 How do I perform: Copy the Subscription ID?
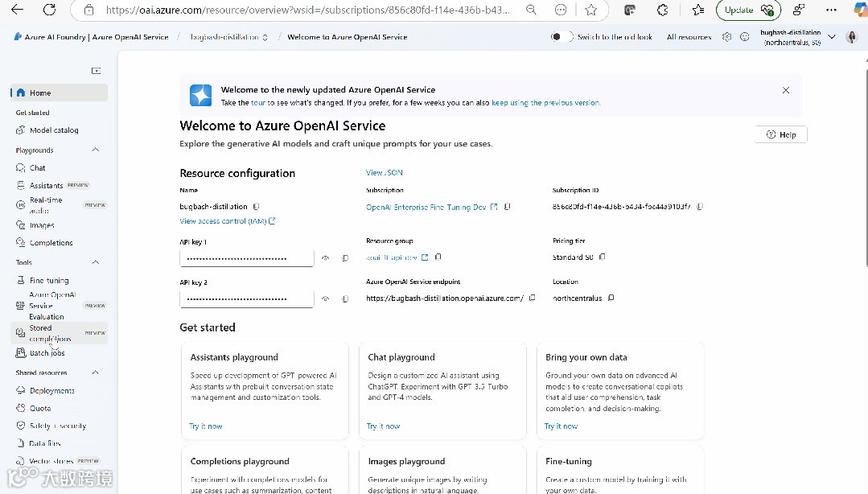[x=700, y=207]
